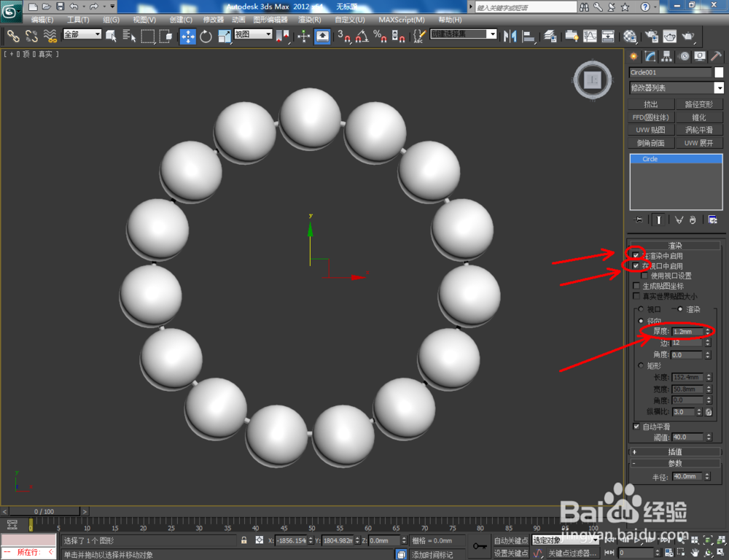Uncheck the 在视口中启用 checkbox
This screenshot has width=729, height=560.
[x=636, y=265]
